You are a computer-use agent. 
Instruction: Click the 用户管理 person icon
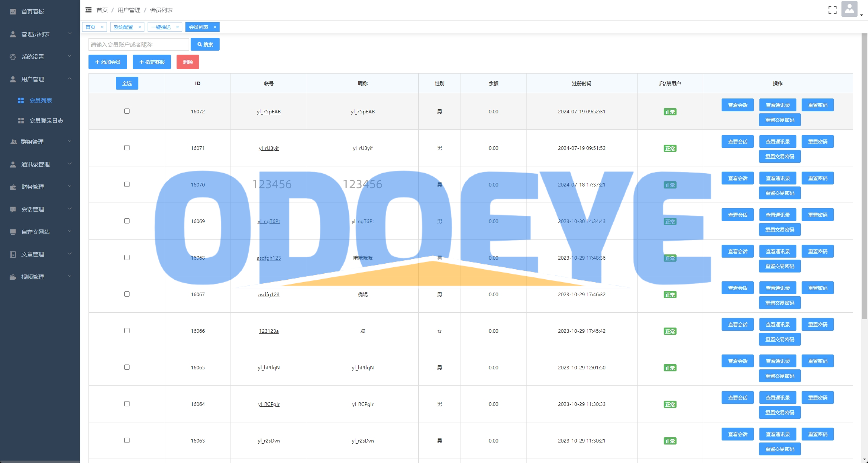click(x=13, y=79)
